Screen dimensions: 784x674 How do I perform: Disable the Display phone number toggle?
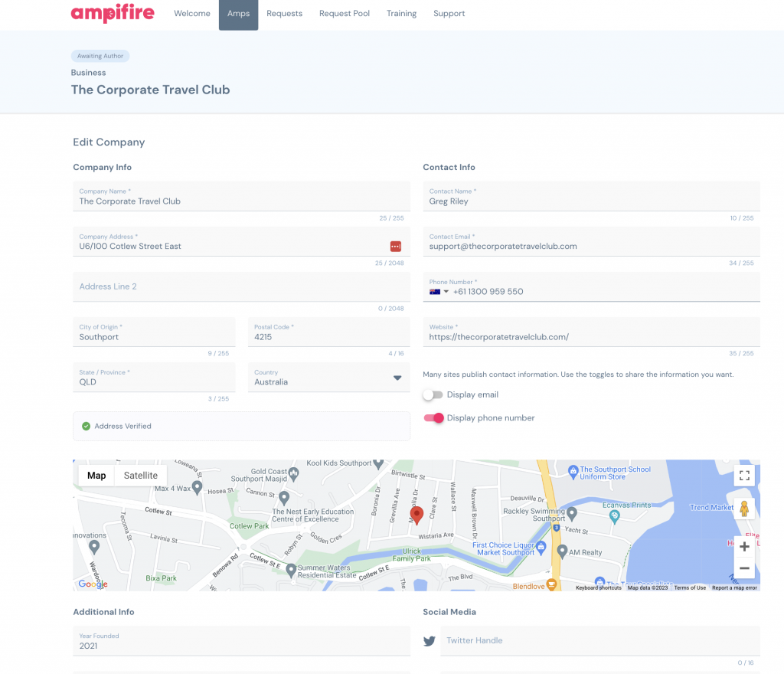pos(433,418)
